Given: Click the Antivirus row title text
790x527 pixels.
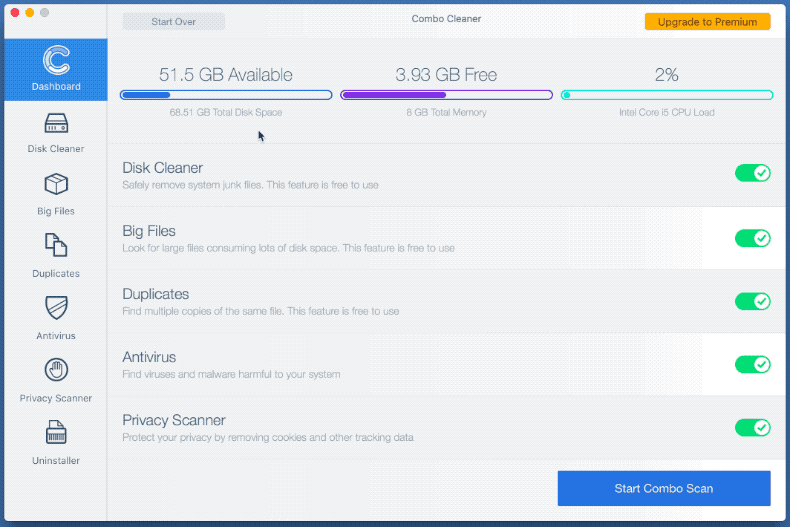Looking at the screenshot, I should (x=149, y=357).
